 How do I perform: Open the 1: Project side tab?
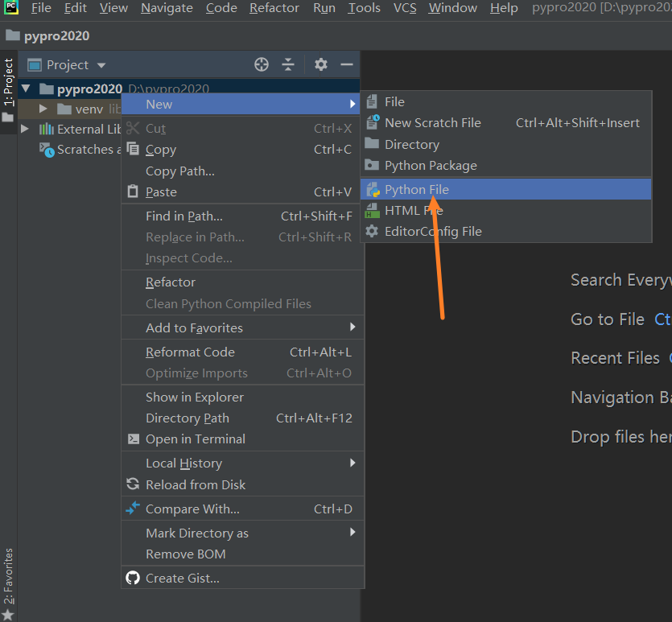8,90
